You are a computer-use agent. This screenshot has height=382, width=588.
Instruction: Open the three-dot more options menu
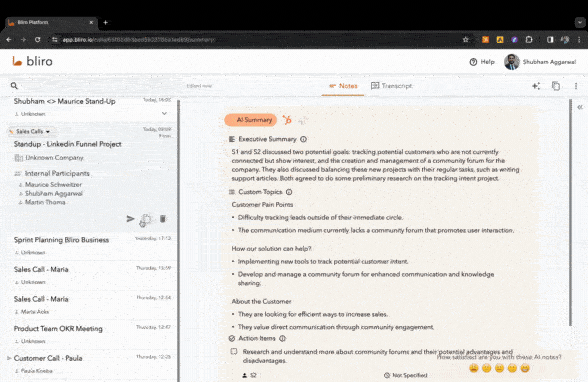pyautogui.click(x=576, y=86)
